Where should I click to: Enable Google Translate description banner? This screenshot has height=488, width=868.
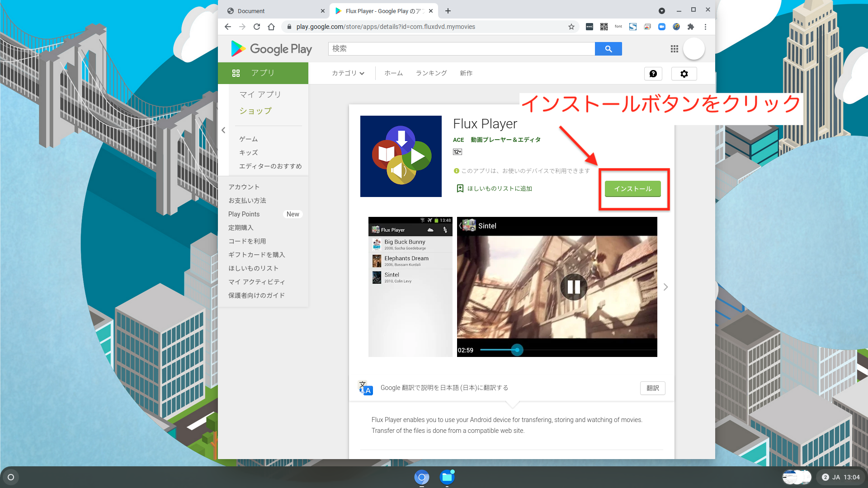tap(653, 388)
